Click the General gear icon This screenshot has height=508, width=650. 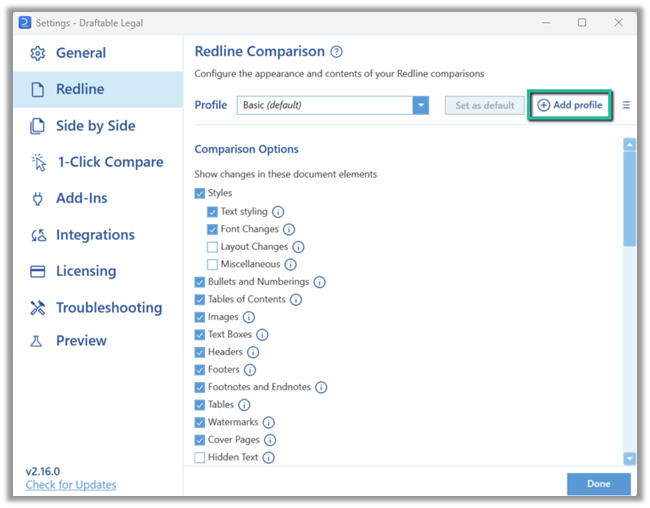(x=38, y=53)
